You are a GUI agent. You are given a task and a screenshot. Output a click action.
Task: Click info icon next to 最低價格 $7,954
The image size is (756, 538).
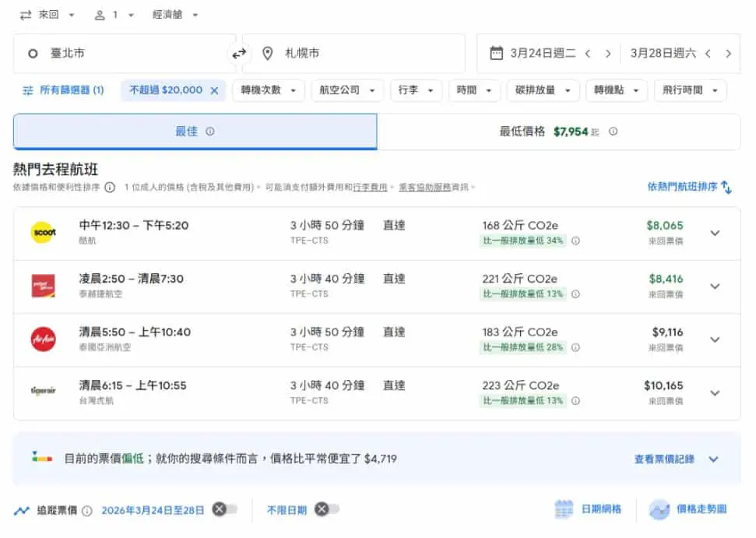pyautogui.click(x=613, y=131)
